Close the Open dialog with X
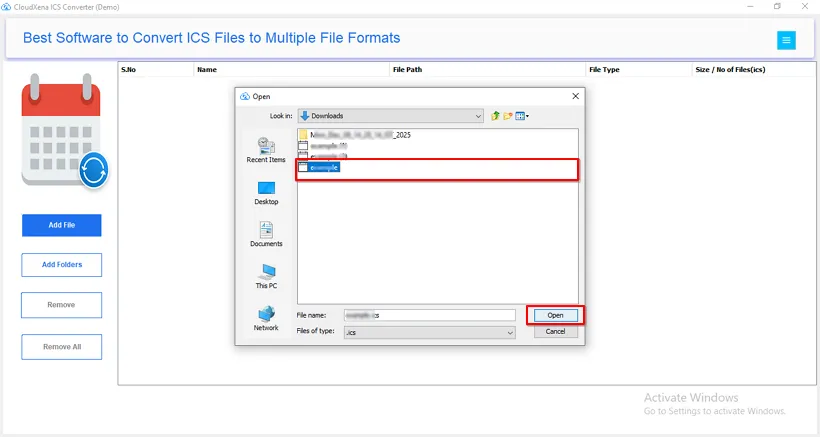820x437 pixels. click(x=575, y=96)
